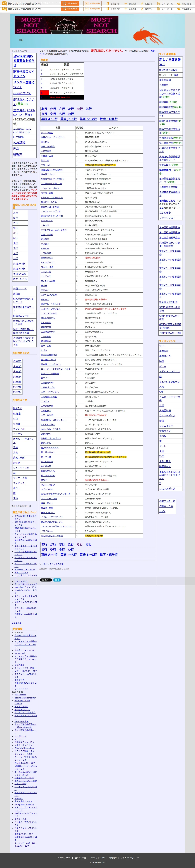Open the 日本橋 アンパンマン entry
This screenshot has width=195, height=868.
51,364
